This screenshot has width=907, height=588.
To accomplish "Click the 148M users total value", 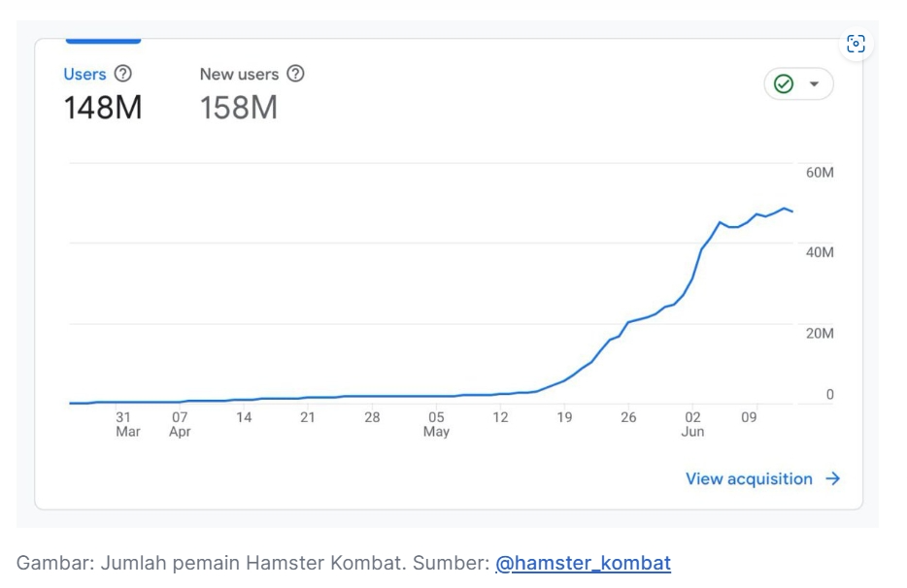I will click(103, 108).
